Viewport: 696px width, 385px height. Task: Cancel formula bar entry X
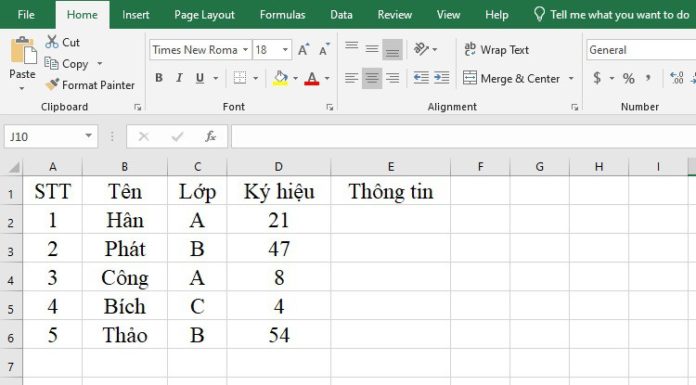coord(144,136)
